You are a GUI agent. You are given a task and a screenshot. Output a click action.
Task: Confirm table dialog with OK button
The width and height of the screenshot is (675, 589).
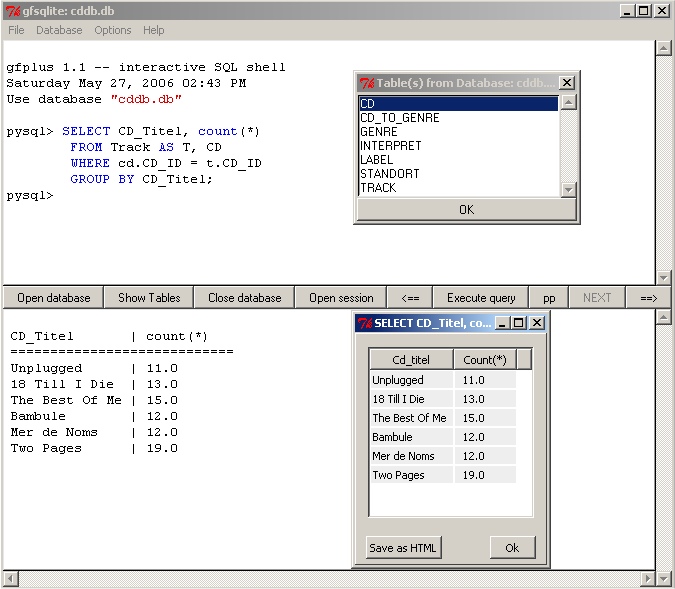click(466, 210)
